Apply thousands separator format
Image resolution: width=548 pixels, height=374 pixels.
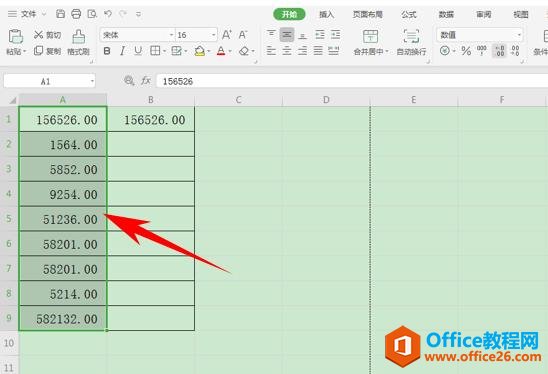482,51
